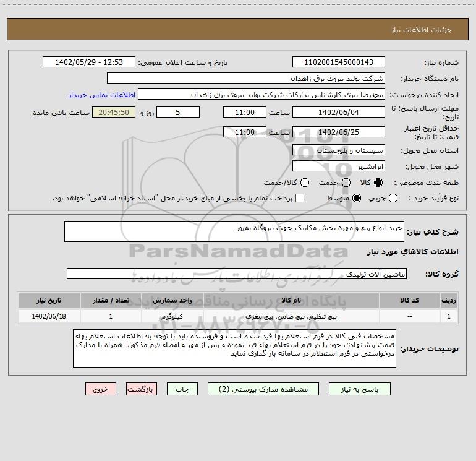Click the خروج exit button
Viewport: 476px width, 461px height.
click(101, 389)
